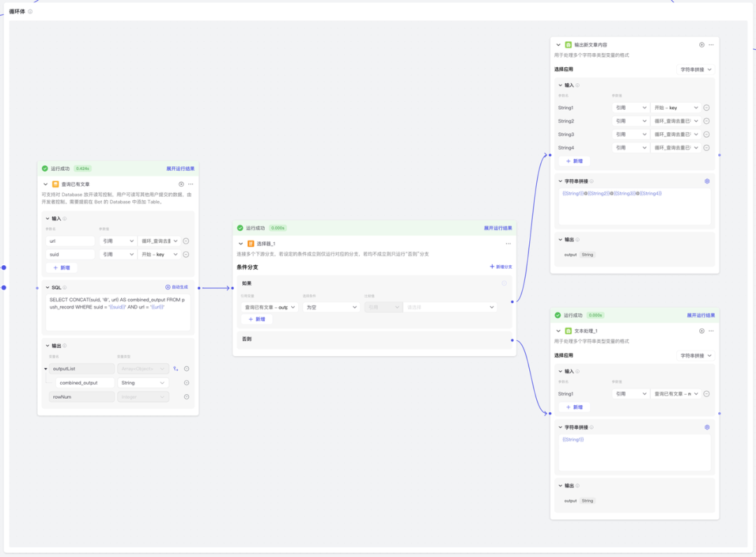Collapse the SQL section in 查询已有文章

pos(47,287)
